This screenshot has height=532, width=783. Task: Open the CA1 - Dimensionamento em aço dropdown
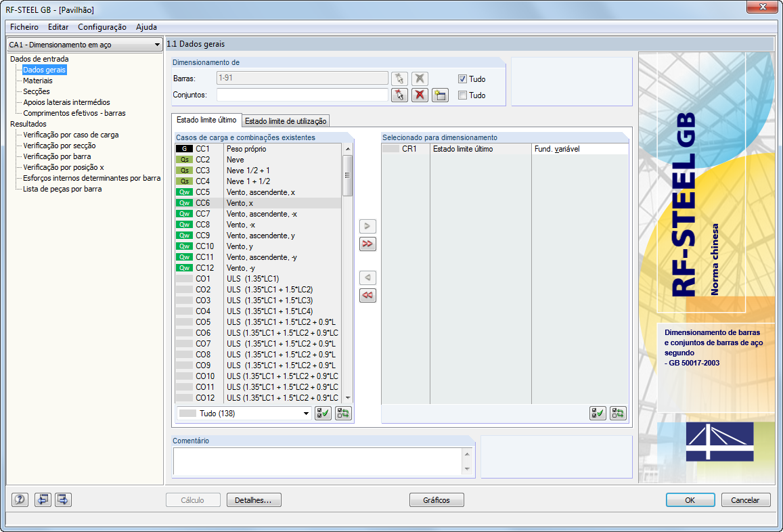[x=85, y=45]
